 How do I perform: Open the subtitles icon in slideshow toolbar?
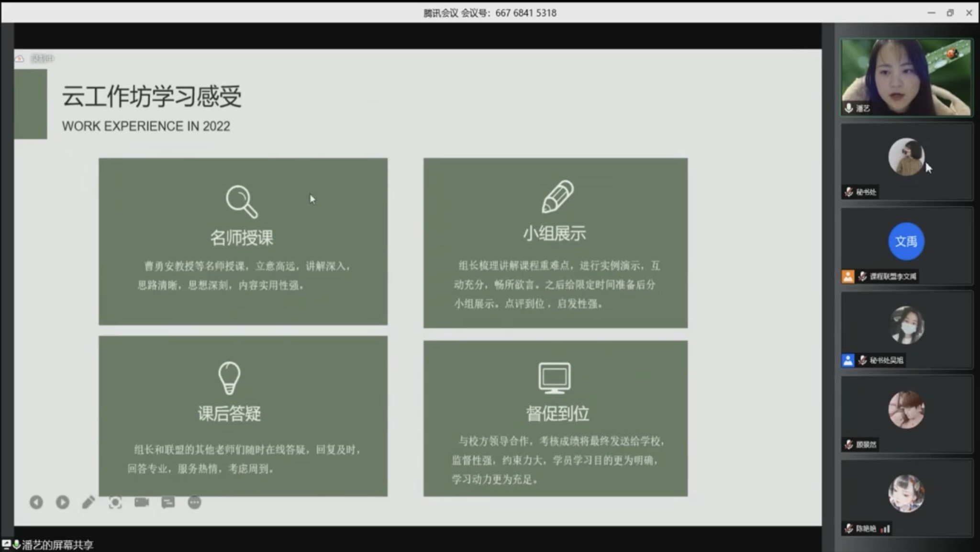point(168,502)
